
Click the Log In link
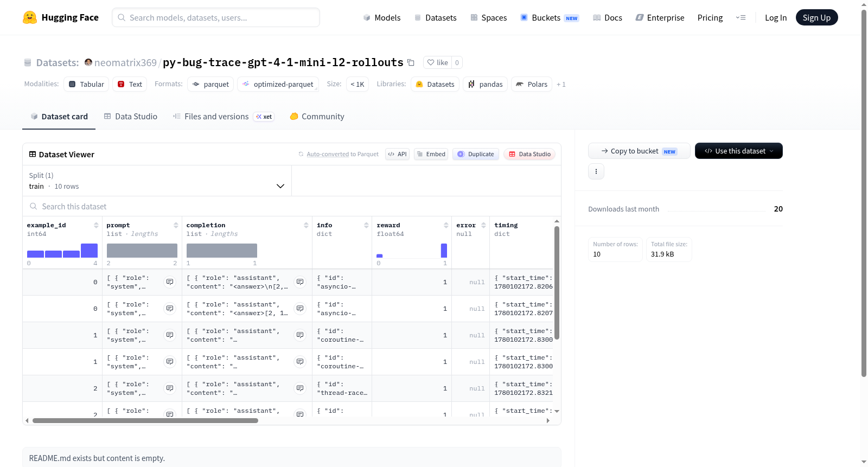pos(776,17)
